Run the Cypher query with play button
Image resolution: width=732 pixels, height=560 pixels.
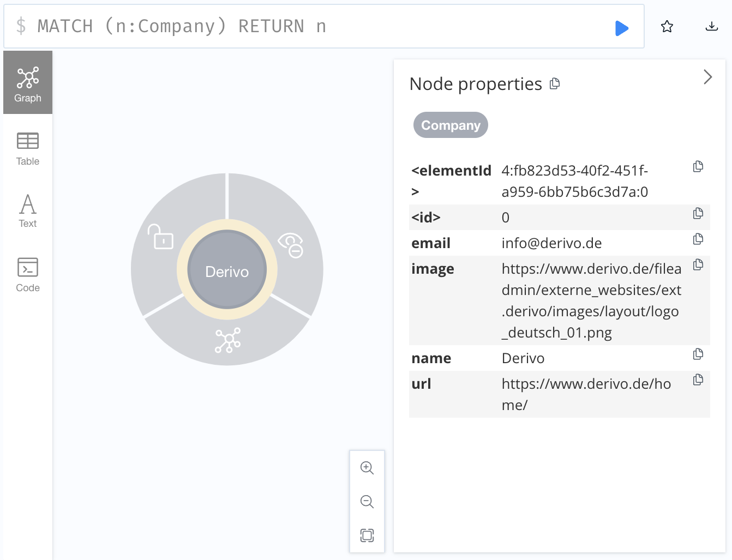pos(621,28)
